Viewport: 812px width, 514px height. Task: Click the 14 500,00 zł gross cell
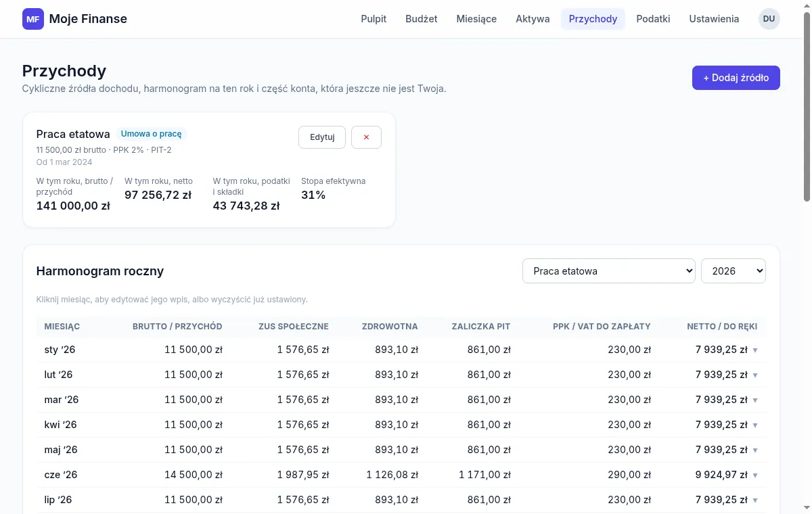[194, 475]
